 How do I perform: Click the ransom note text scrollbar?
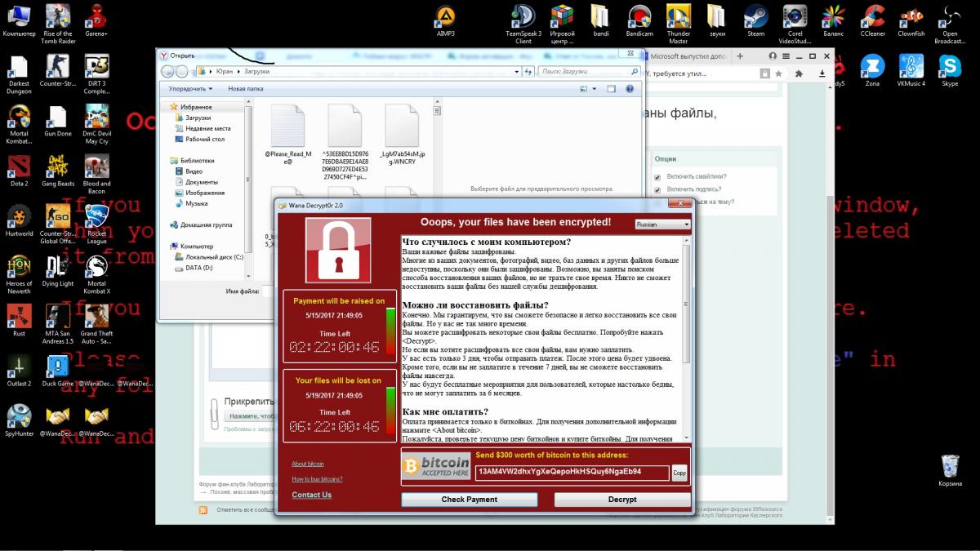[x=686, y=339]
